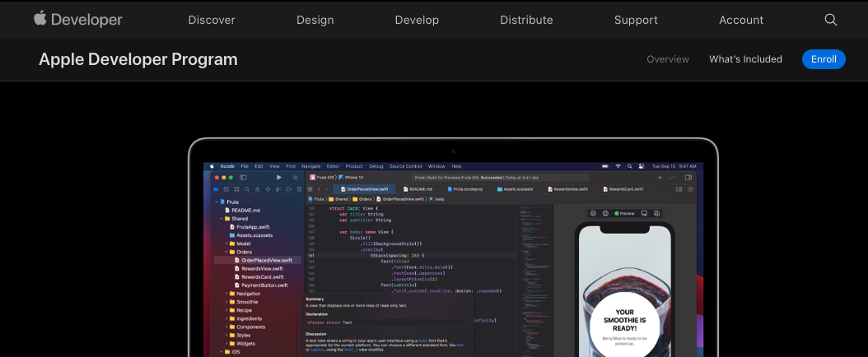Select the symbol navigator icon
The width and height of the screenshot is (868, 357).
pyautogui.click(x=236, y=189)
